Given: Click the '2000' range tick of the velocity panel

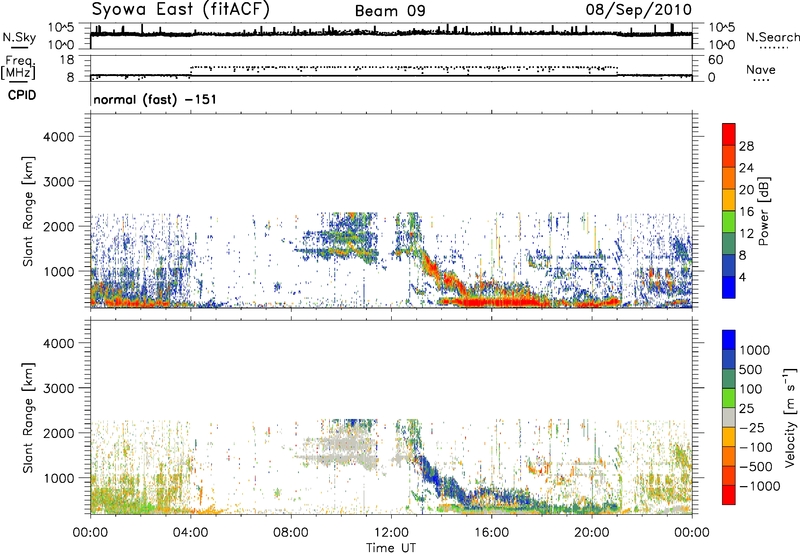Looking at the screenshot, I should (58, 433).
